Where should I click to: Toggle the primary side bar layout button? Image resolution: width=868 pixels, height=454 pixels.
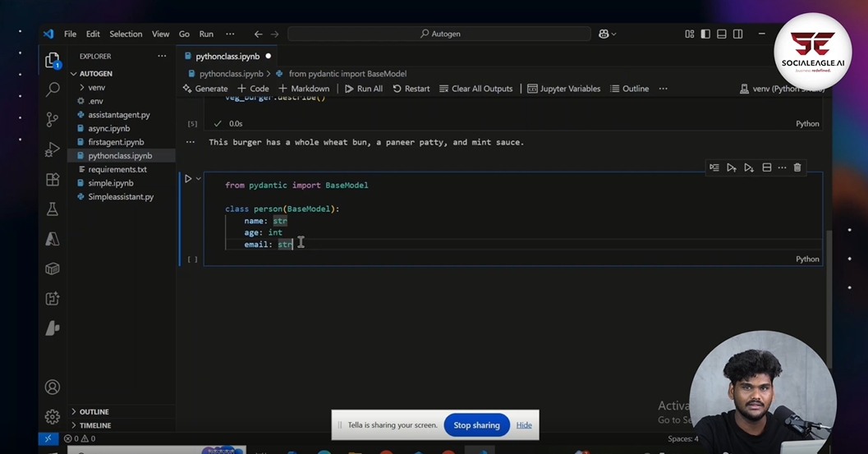tap(705, 34)
